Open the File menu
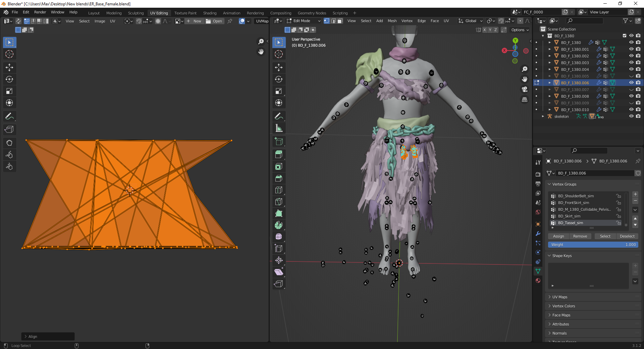Screen dimensions: 644x349 15,12
